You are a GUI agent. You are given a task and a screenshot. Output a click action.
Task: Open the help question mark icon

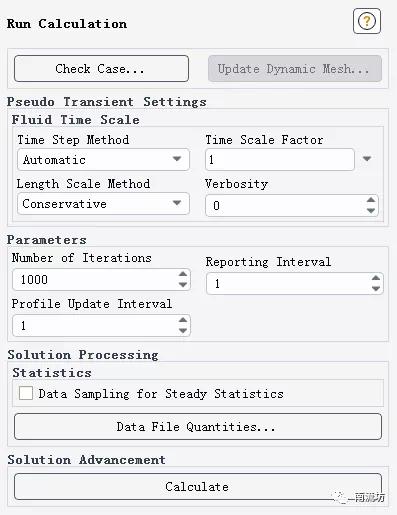coord(367,21)
